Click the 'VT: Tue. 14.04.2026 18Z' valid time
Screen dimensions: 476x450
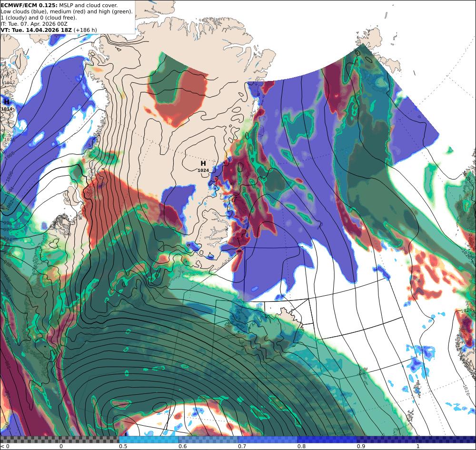[x=36, y=30]
